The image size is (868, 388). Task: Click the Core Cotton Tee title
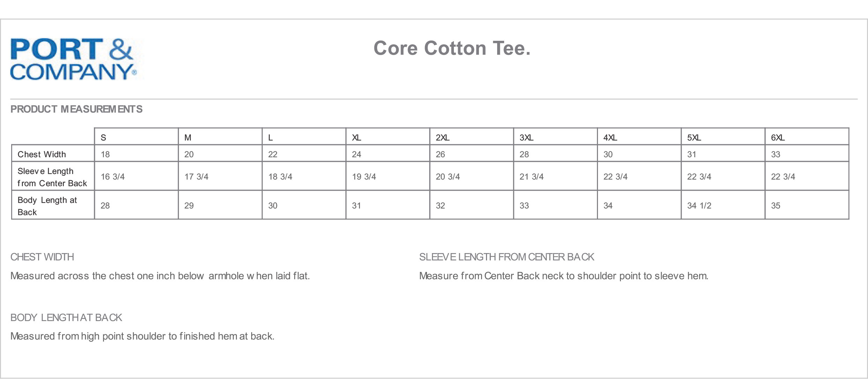(x=452, y=48)
